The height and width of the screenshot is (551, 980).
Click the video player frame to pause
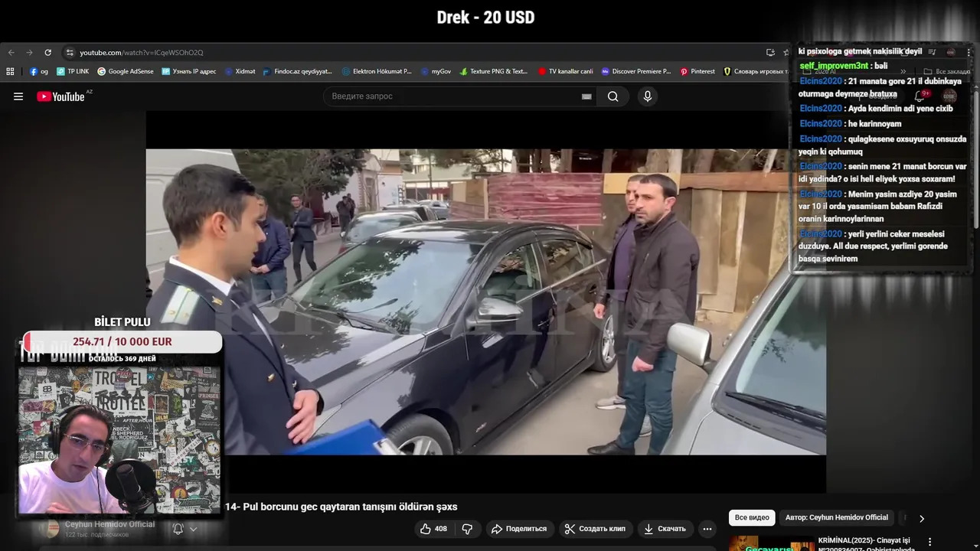coord(485,302)
